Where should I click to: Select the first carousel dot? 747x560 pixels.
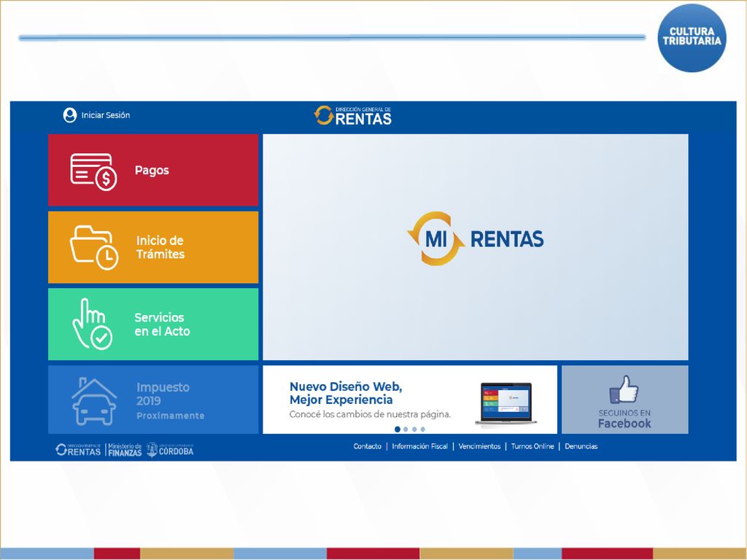coord(398,429)
